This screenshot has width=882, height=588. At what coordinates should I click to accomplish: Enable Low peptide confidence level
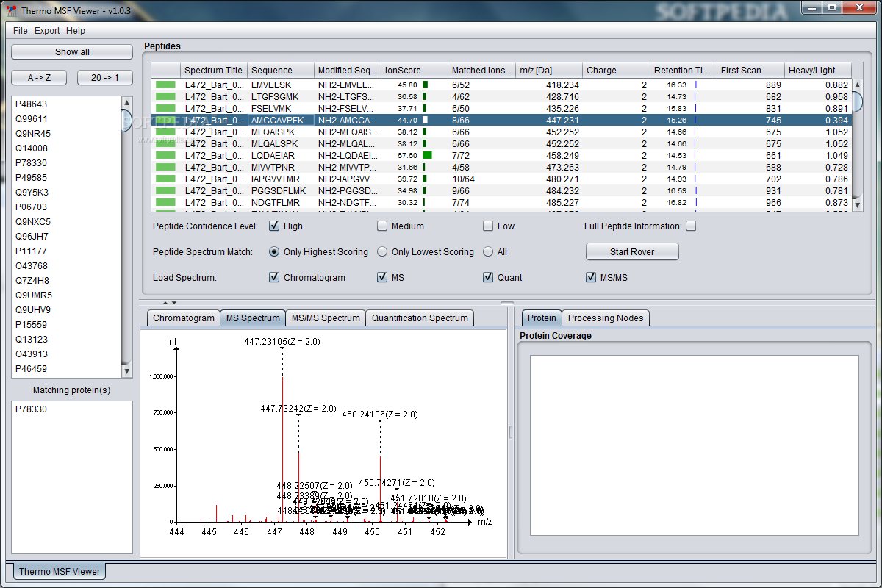[x=488, y=226]
